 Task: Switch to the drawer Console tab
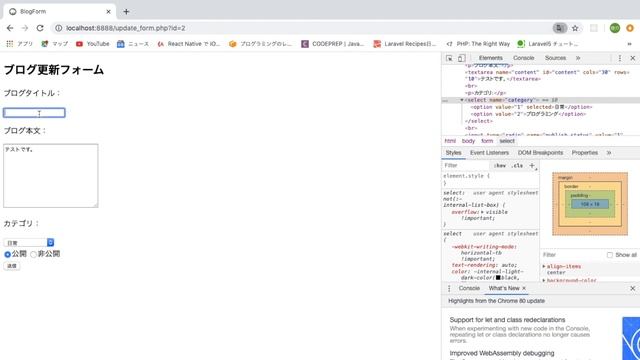[469, 288]
